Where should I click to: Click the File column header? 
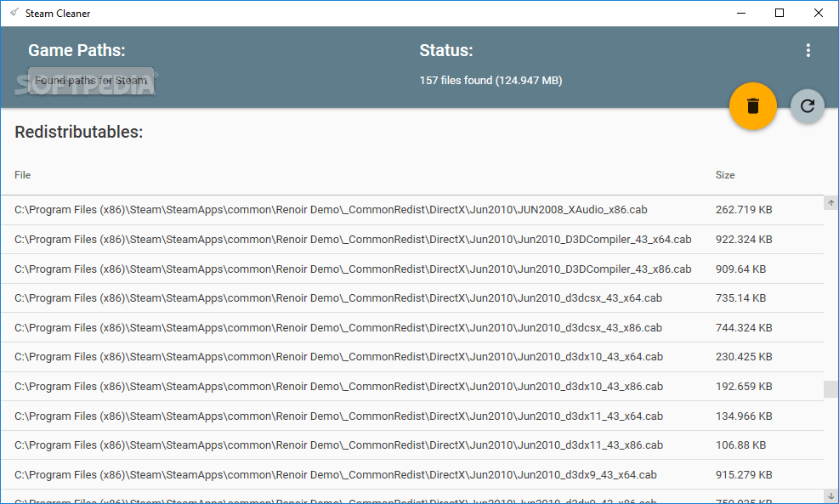click(x=22, y=175)
